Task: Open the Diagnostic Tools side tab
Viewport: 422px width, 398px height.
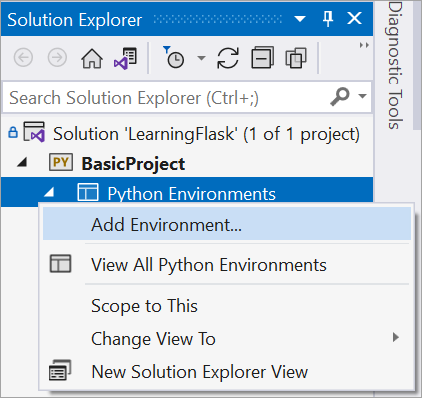Action: point(396,65)
